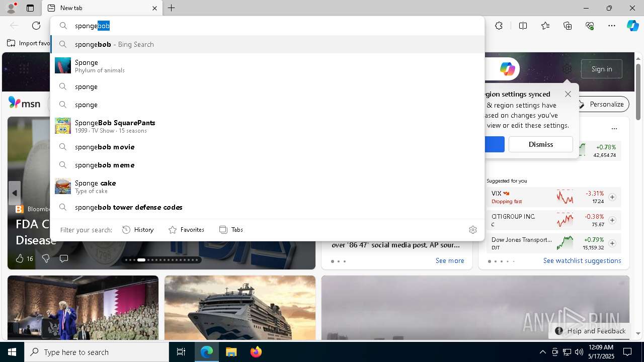
Task: Open the Copilot icon in toolbar
Action: click(x=632, y=26)
